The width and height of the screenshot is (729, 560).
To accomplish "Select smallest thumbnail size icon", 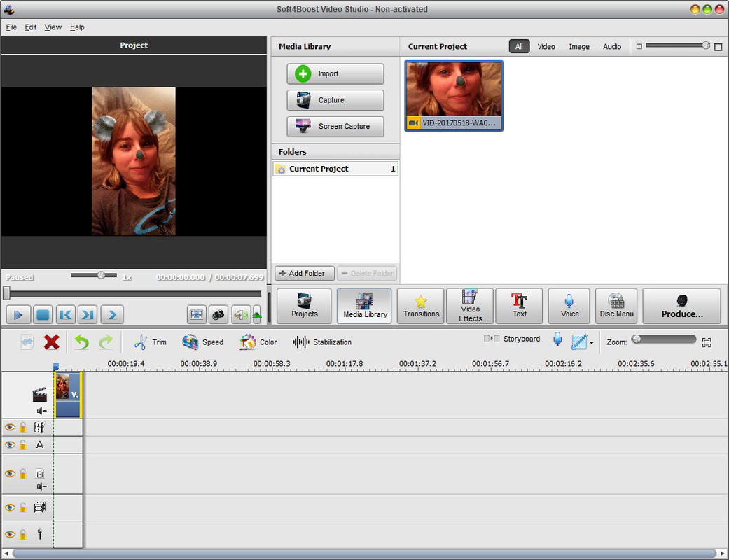I will coord(639,46).
